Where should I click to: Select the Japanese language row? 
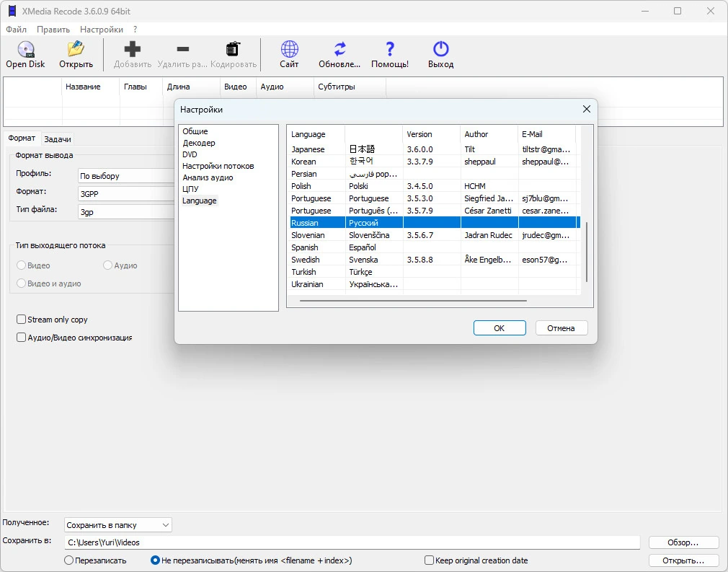[435, 149]
